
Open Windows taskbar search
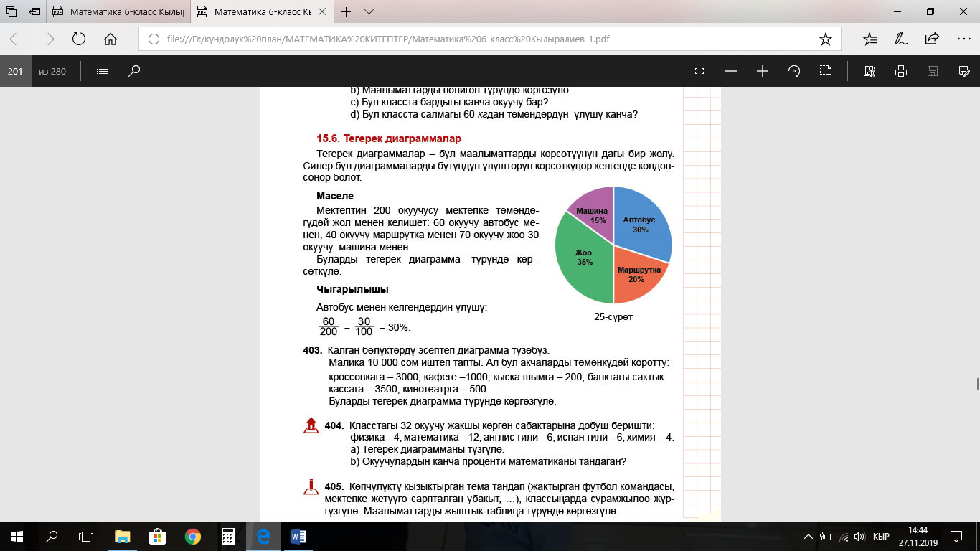click(52, 536)
